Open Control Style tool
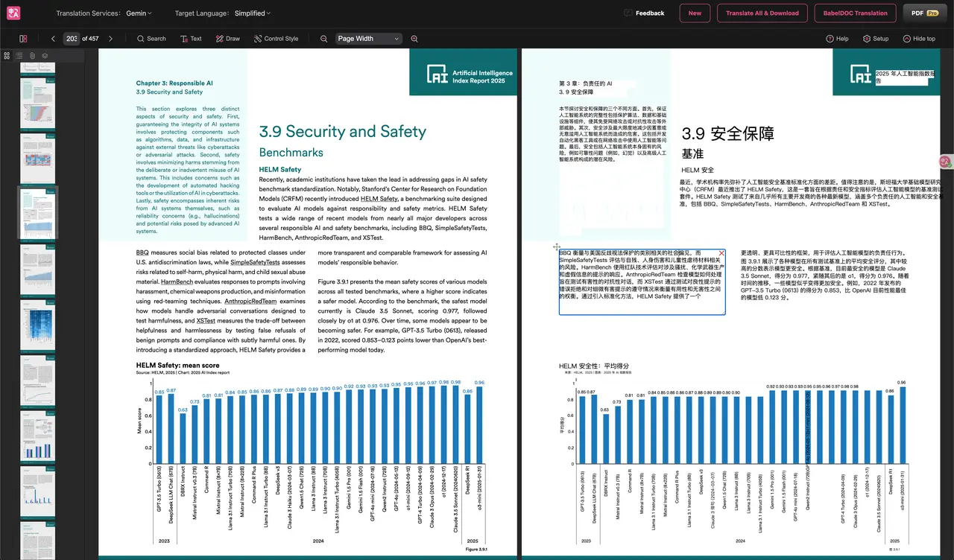The width and height of the screenshot is (954, 560). 276,39
